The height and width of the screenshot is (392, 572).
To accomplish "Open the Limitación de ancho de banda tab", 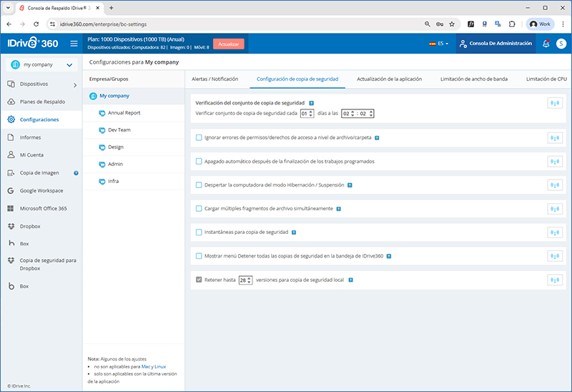I will click(473, 79).
